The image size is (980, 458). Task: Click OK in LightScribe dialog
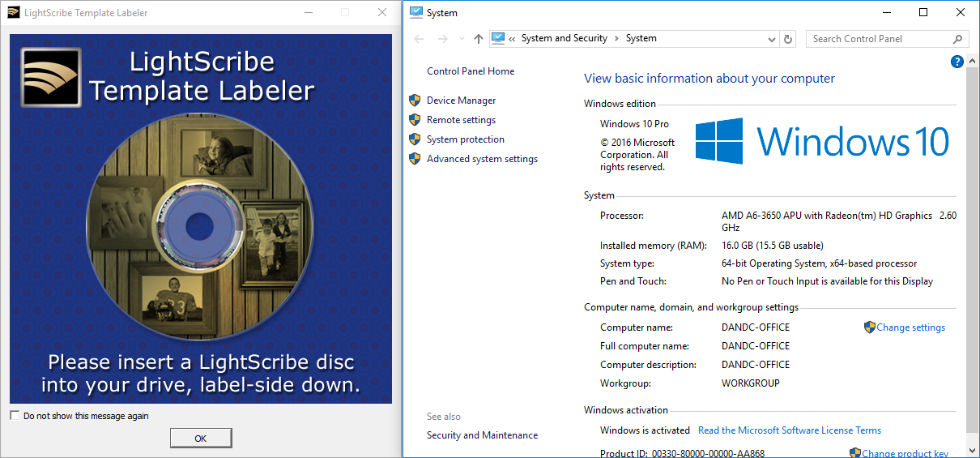click(x=201, y=438)
